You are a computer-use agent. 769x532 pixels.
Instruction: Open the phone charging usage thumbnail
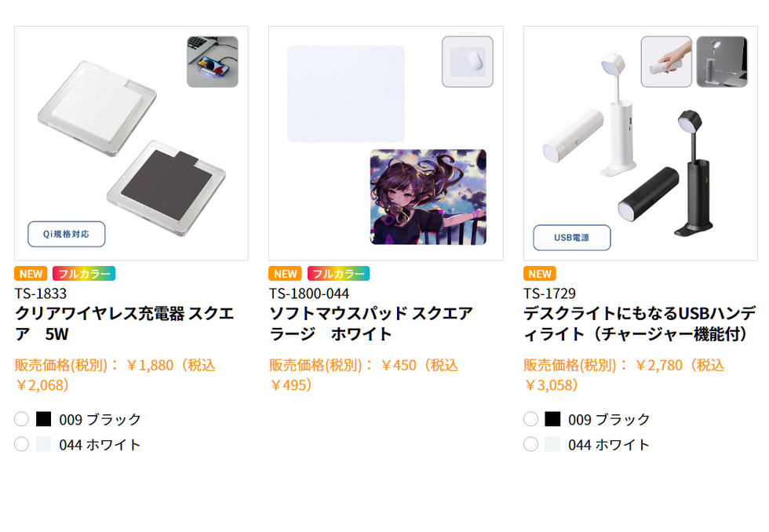(213, 62)
